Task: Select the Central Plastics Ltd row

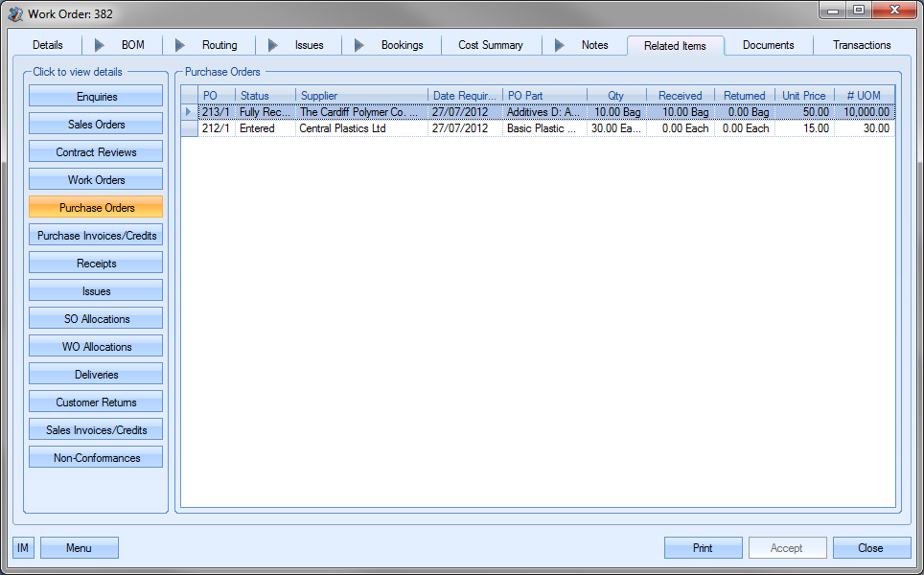Action: point(342,128)
